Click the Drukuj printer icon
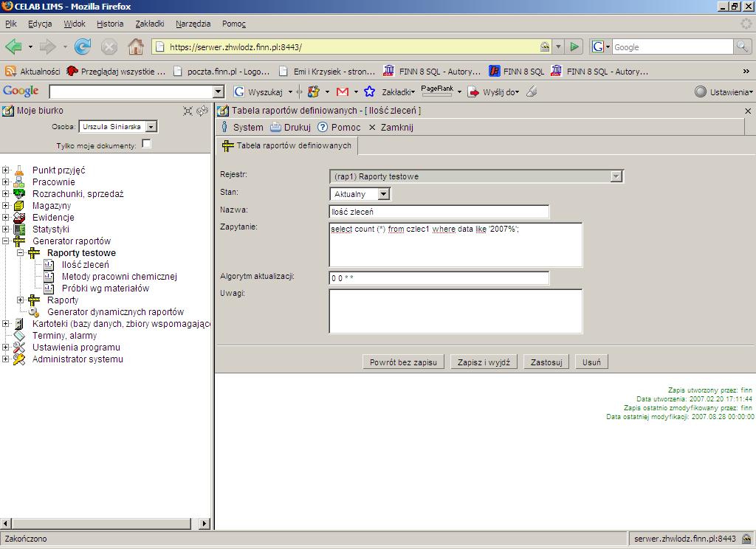 tap(275, 127)
